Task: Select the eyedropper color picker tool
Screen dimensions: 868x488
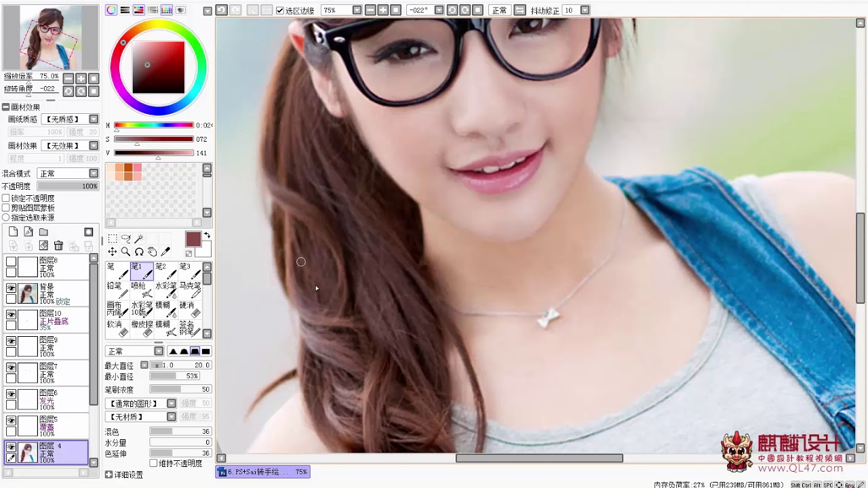Action: pos(165,251)
